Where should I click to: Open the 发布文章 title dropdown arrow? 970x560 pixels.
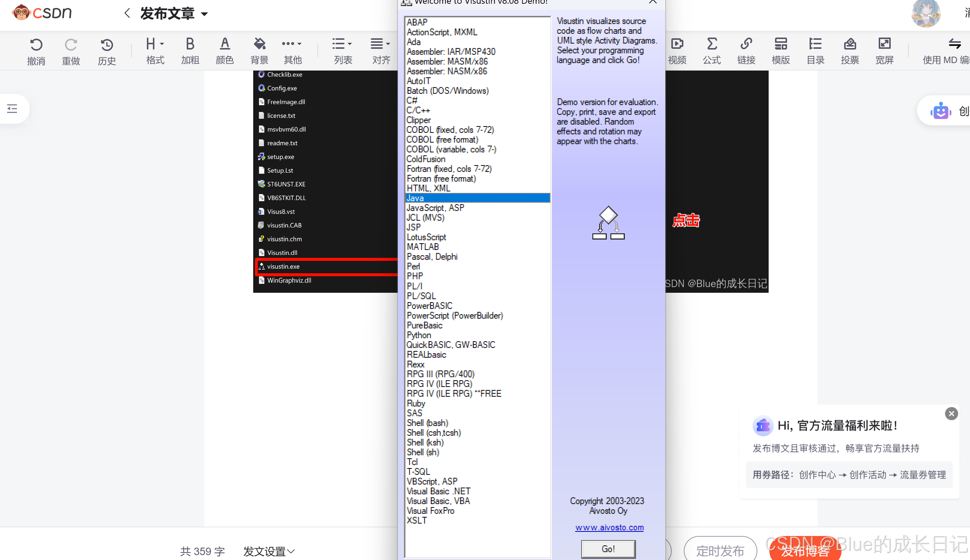pos(205,14)
